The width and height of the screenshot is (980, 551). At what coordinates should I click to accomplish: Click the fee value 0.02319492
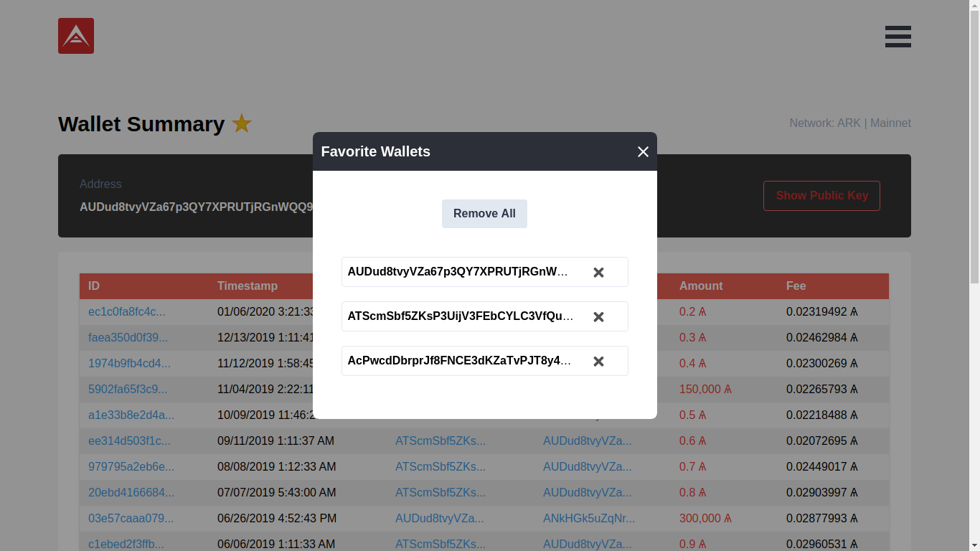(x=822, y=312)
